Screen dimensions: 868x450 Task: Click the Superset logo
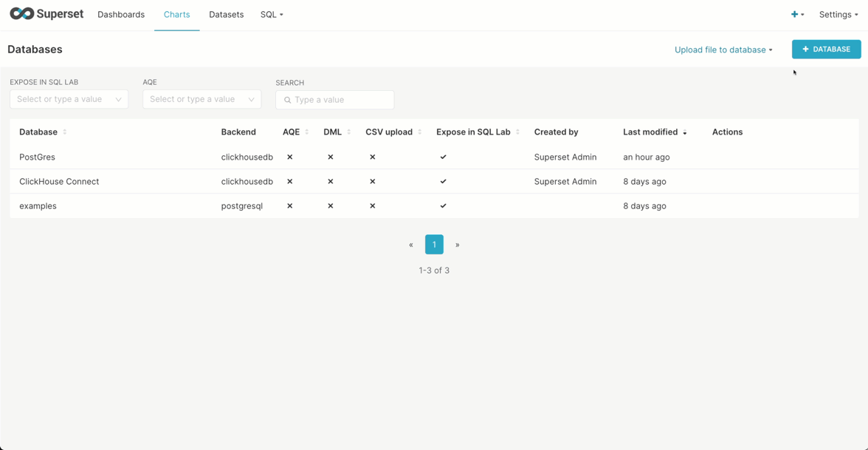(46, 14)
